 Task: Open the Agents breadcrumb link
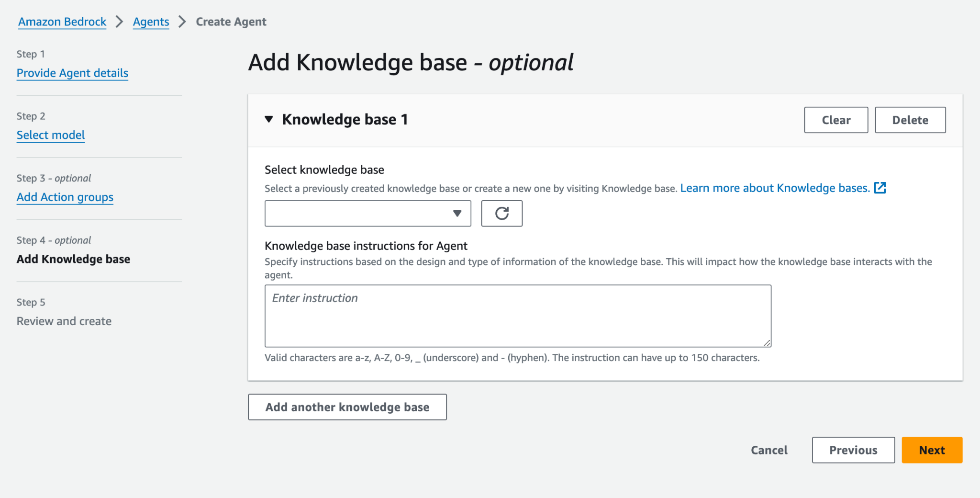(151, 22)
